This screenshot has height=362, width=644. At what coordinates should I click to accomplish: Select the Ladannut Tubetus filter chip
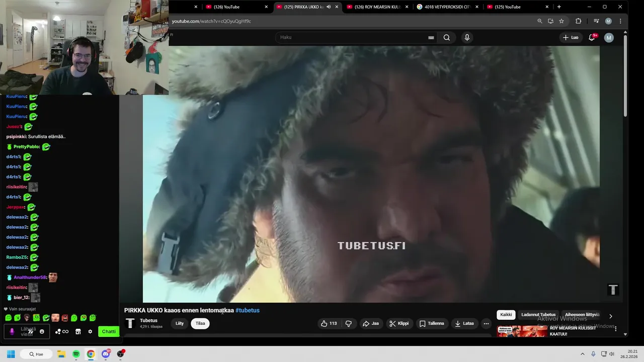tap(538, 315)
